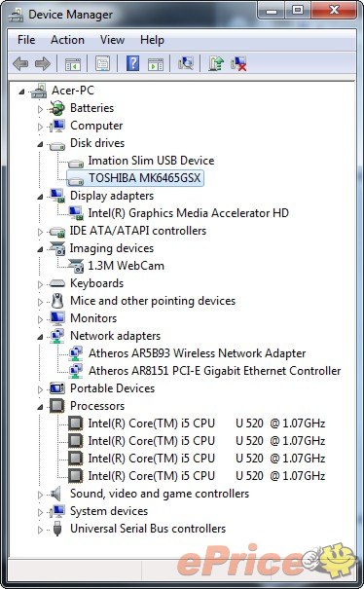Screen dimensions: 364x589
Task: Open the View menu
Action: [x=112, y=40]
